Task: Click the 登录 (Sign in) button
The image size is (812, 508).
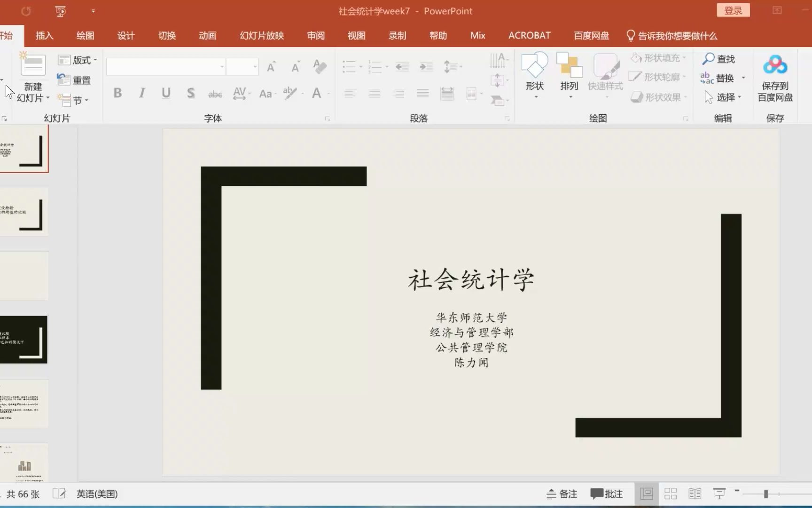Action: coord(733,10)
